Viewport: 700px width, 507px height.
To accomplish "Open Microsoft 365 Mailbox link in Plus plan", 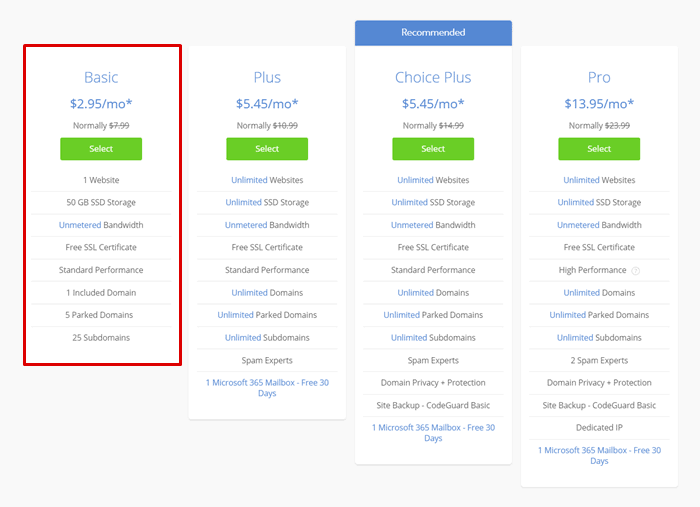I will pyautogui.click(x=267, y=388).
